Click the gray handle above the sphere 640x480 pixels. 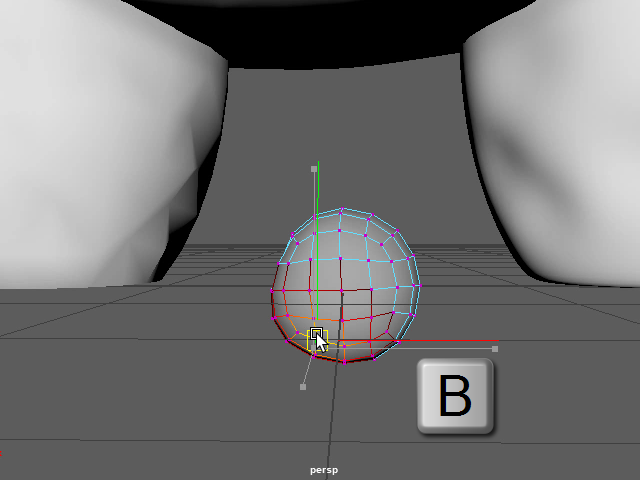(313, 170)
